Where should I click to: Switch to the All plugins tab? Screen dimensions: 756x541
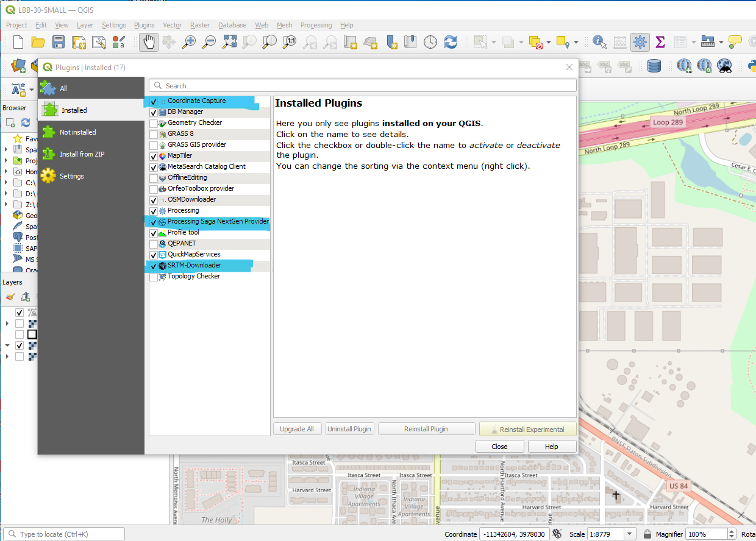(x=91, y=88)
